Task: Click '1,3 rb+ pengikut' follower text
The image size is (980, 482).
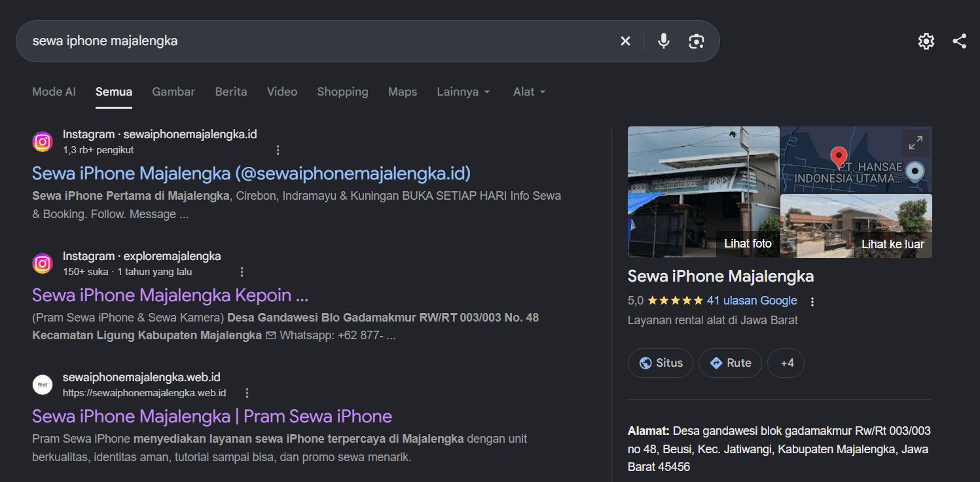Action: coord(98,150)
